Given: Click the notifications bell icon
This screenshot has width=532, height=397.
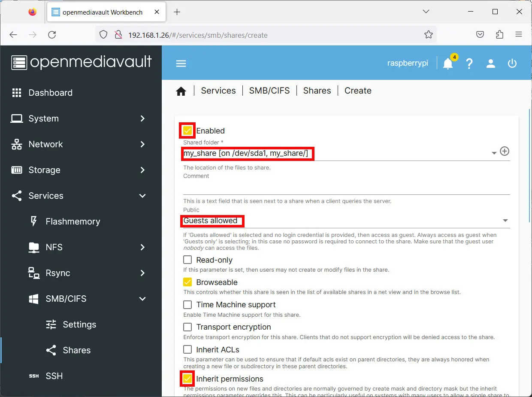Looking at the screenshot, I should tap(448, 64).
